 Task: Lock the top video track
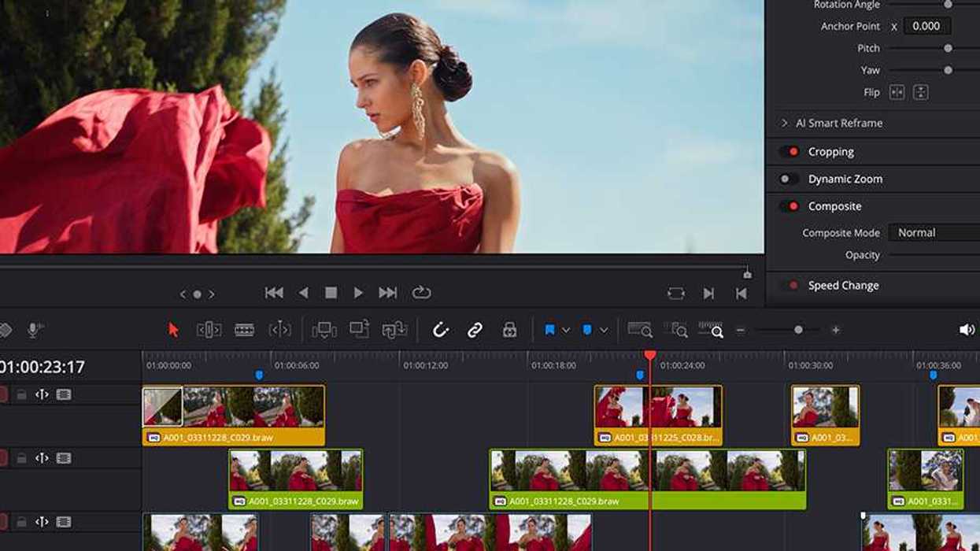[22, 394]
